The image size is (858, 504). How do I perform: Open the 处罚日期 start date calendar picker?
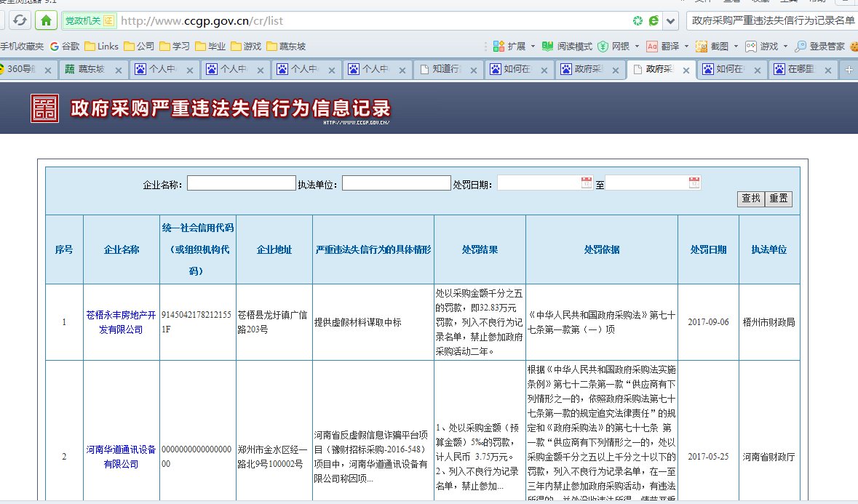coord(587,183)
